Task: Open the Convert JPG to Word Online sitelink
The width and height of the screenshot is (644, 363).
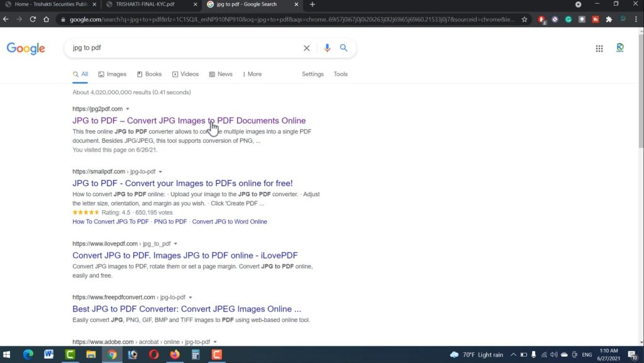Action: pos(230,221)
